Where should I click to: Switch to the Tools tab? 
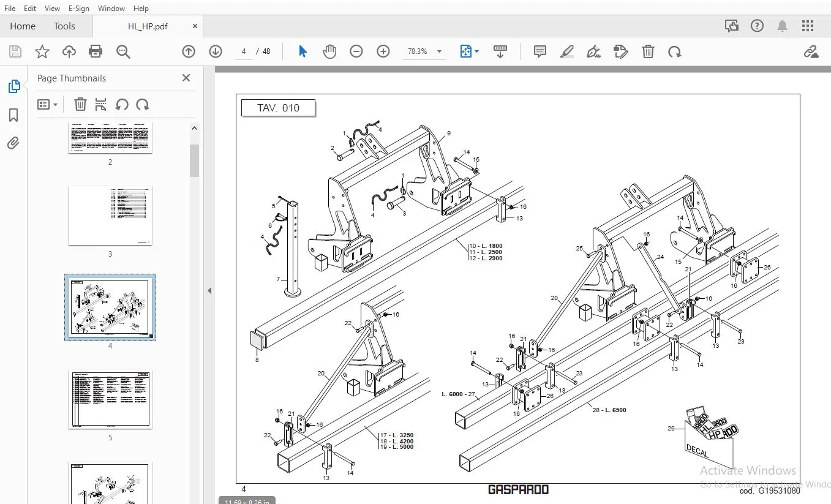click(64, 26)
